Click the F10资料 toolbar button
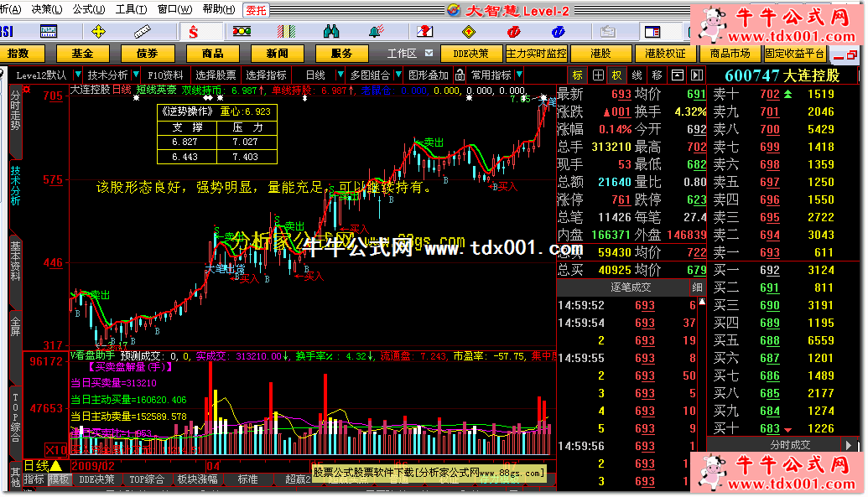The image size is (868, 497). point(165,75)
